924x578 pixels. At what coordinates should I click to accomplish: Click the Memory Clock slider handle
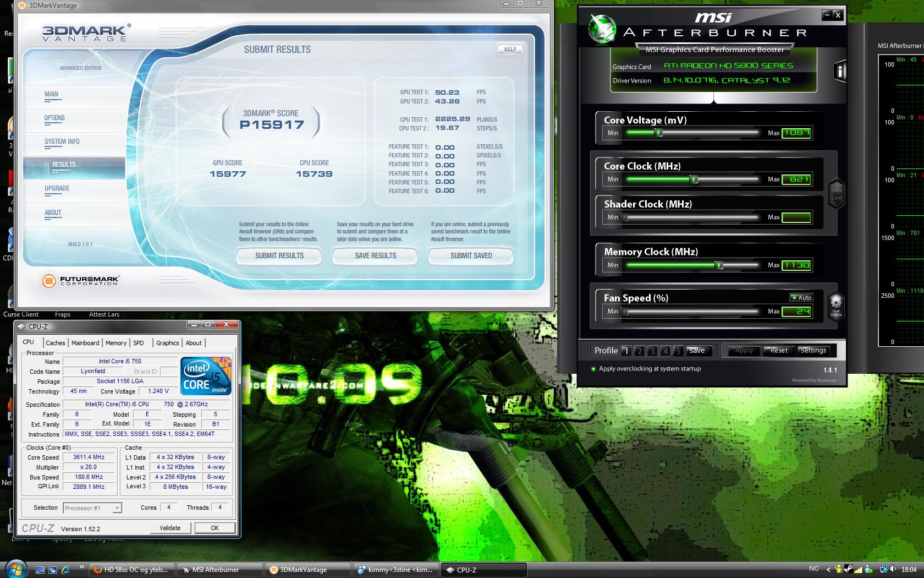tap(719, 265)
